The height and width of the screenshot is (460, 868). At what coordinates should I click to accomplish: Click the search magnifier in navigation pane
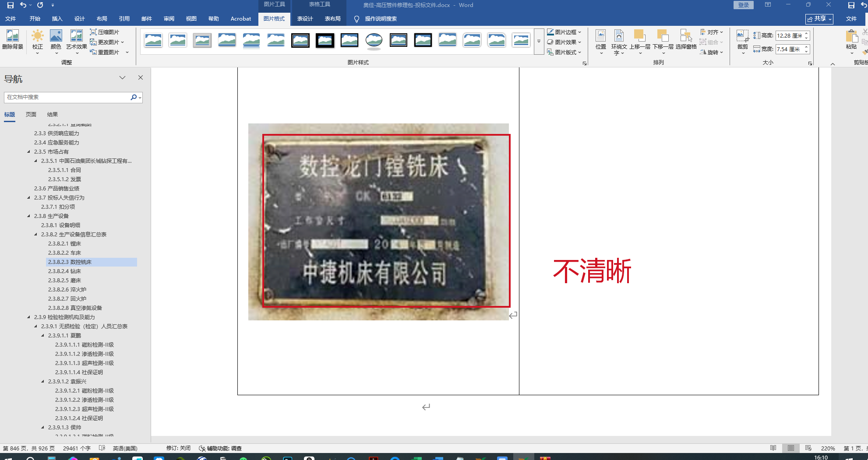pos(134,97)
